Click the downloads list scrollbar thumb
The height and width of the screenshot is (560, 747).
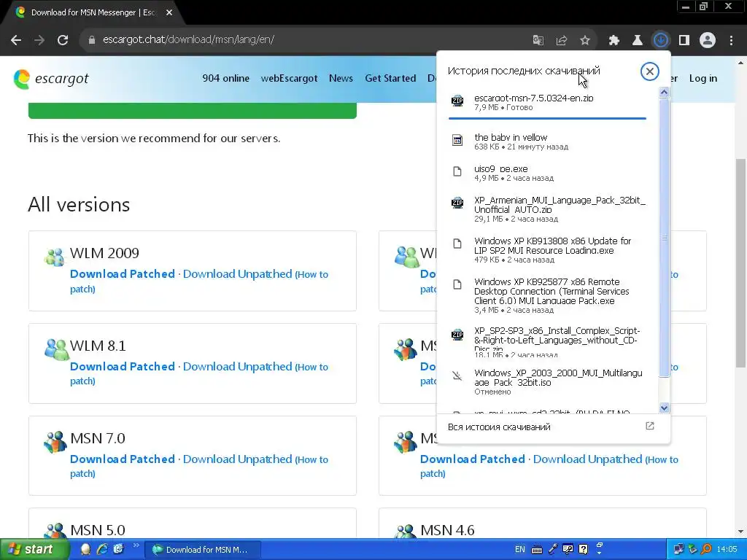pyautogui.click(x=664, y=237)
